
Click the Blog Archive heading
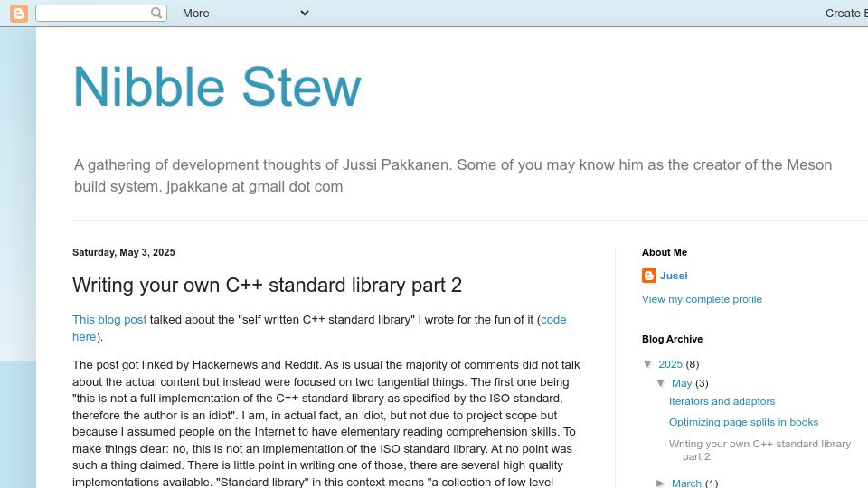pos(672,339)
